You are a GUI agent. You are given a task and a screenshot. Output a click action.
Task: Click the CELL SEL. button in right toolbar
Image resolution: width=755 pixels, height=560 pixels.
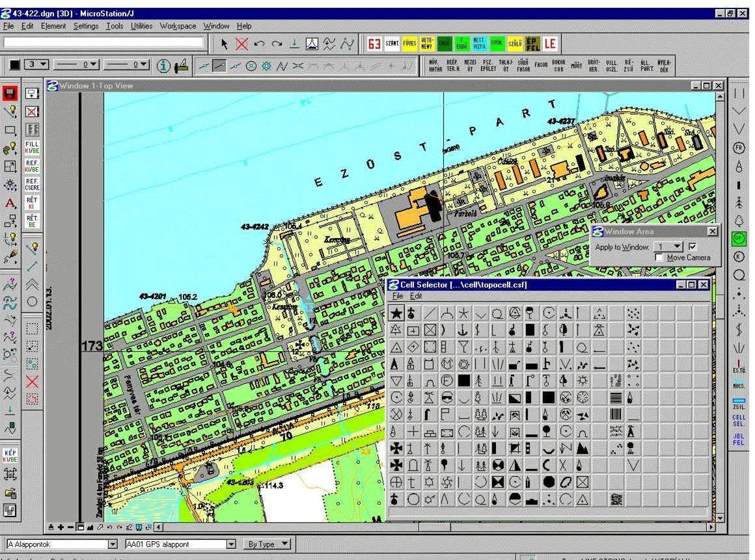pos(739,421)
